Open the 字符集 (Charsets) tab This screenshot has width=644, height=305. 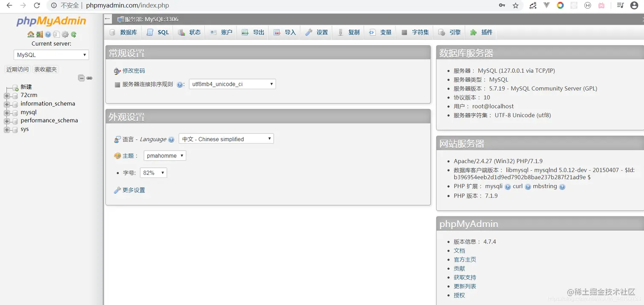(415, 32)
